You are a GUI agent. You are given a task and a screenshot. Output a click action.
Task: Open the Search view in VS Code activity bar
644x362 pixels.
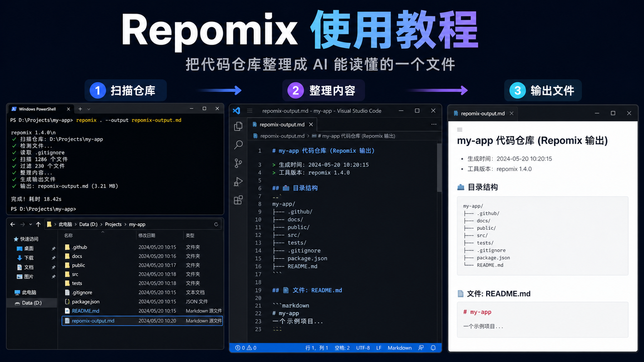pyautogui.click(x=238, y=145)
